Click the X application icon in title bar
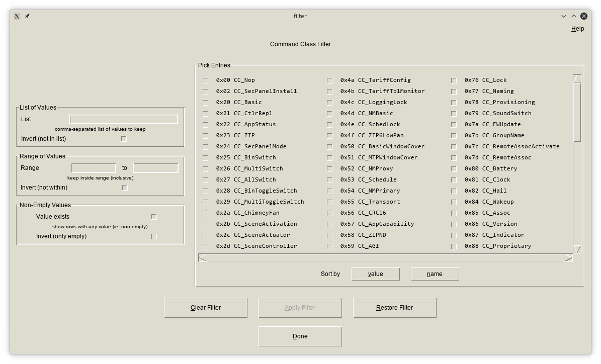This screenshot has width=601, height=364. pyautogui.click(x=17, y=16)
